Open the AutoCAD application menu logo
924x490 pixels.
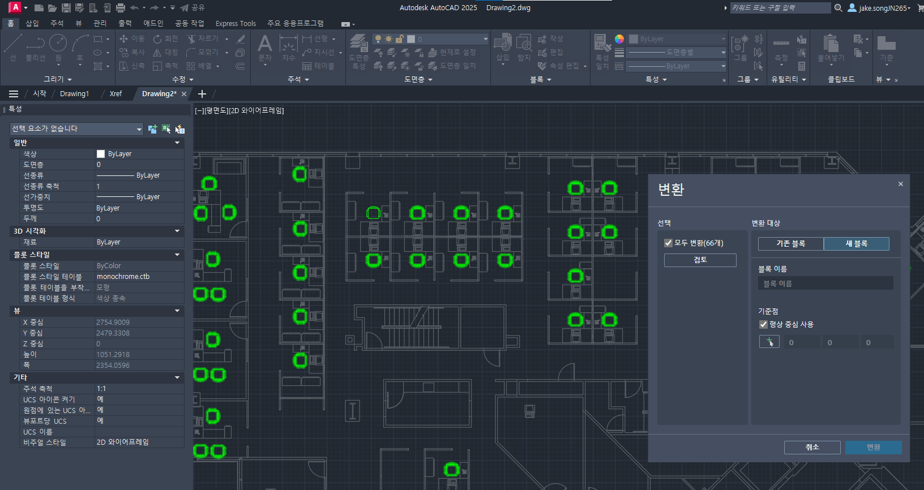tap(15, 7)
